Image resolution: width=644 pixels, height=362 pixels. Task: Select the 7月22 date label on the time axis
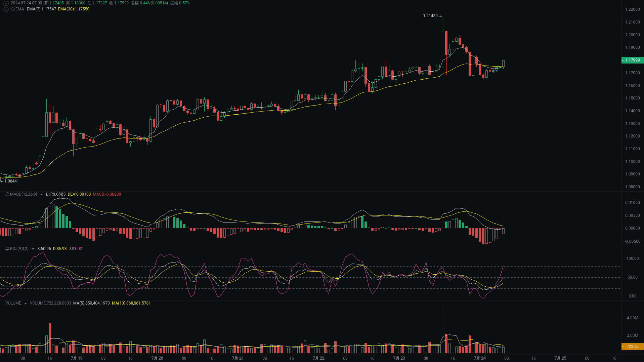point(318,358)
